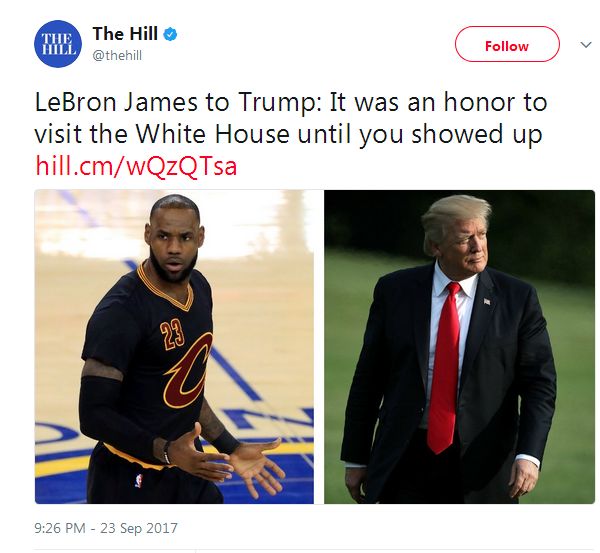The height and width of the screenshot is (553, 600).
Task: Open the hill.cm/wQzQTsa article link
Action: click(136, 166)
